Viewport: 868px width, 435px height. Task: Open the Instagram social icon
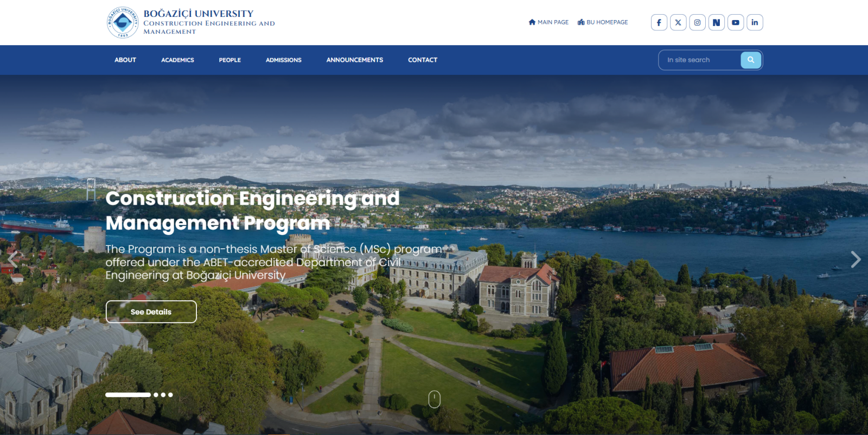(x=697, y=22)
